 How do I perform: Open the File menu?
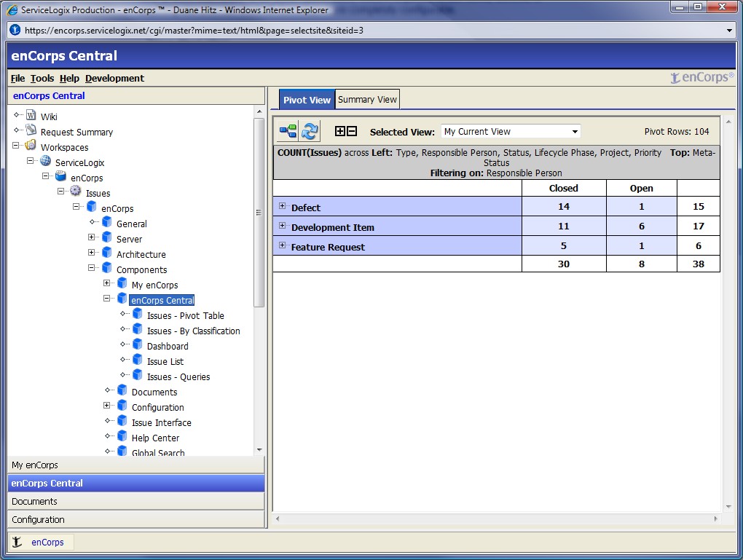[17, 78]
